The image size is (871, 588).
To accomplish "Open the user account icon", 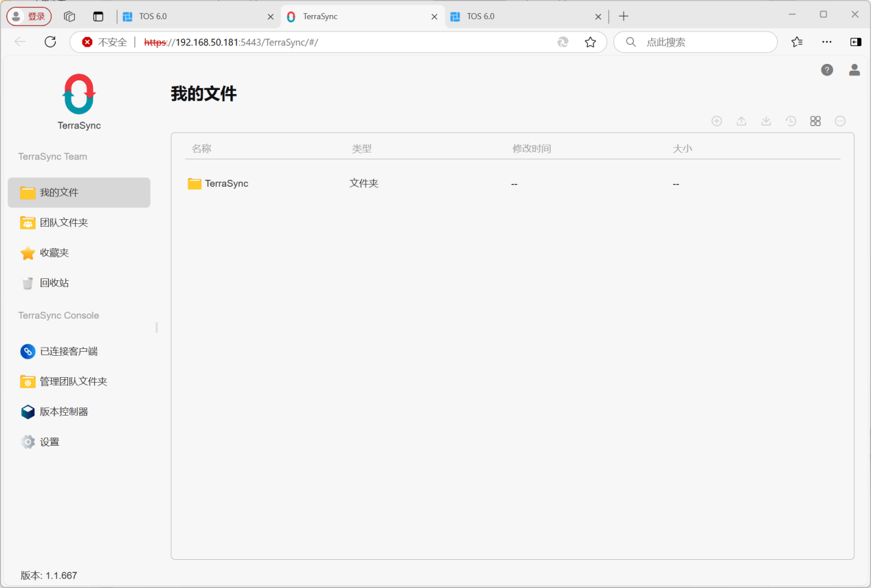I will 855,69.
